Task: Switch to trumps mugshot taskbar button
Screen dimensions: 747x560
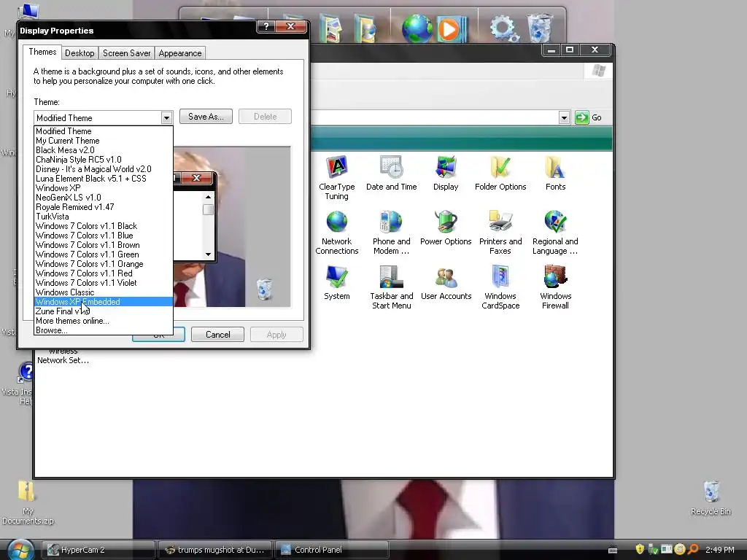Action: [215, 550]
